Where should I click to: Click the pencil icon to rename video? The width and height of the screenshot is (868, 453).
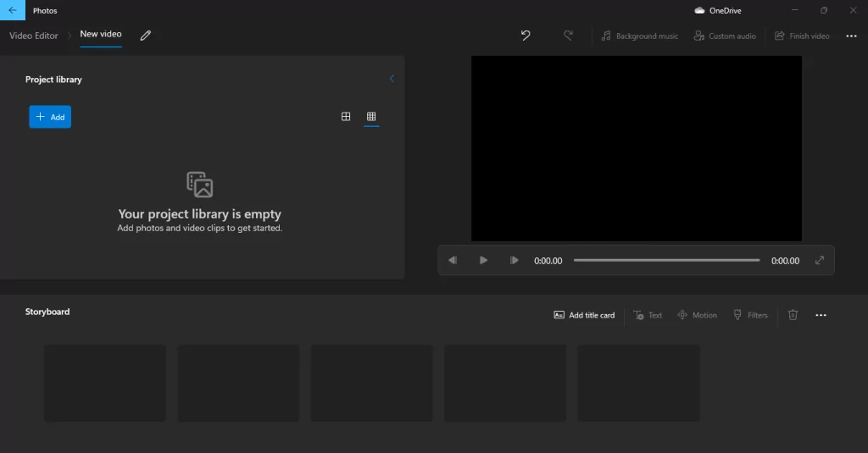point(146,36)
